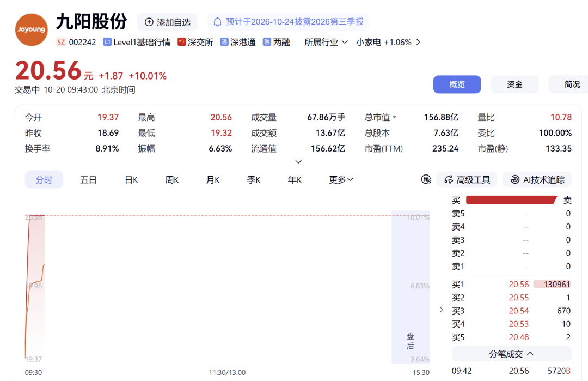Viewport: 588px width, 381px height.
Task: Click the 深港通 badge icon
Action: point(224,41)
